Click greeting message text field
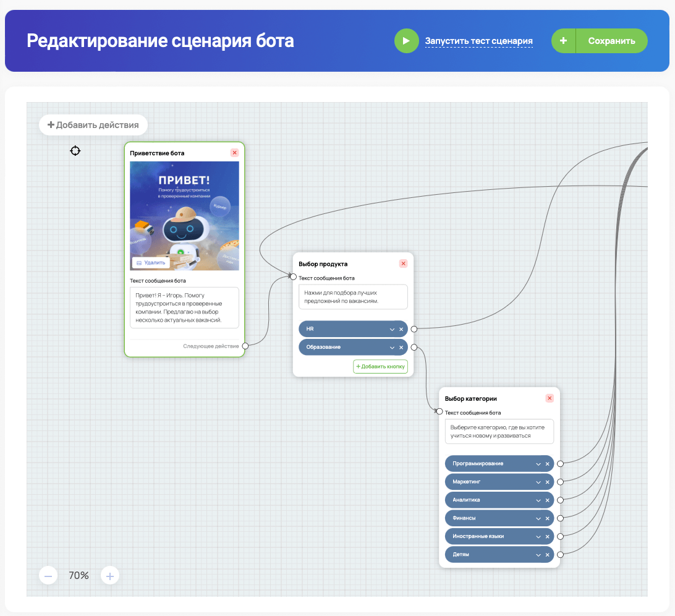The width and height of the screenshot is (675, 616). [x=184, y=307]
